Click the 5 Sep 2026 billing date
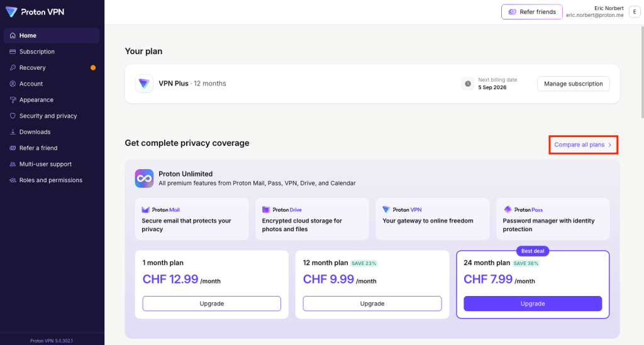The image size is (644, 345). (492, 87)
